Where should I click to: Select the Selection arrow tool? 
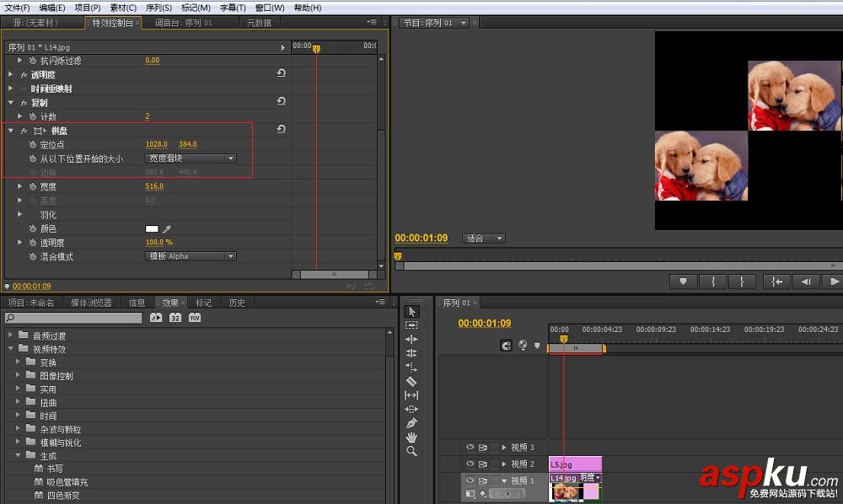(x=412, y=312)
